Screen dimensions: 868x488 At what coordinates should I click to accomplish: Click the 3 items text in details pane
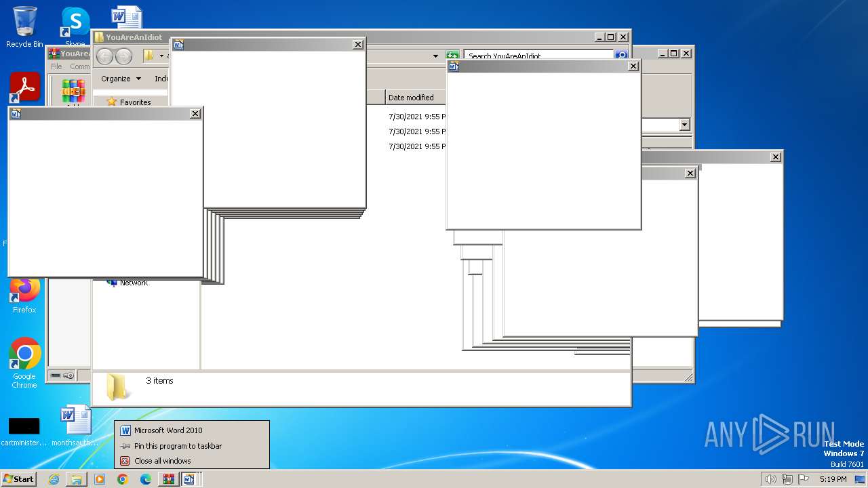(159, 381)
